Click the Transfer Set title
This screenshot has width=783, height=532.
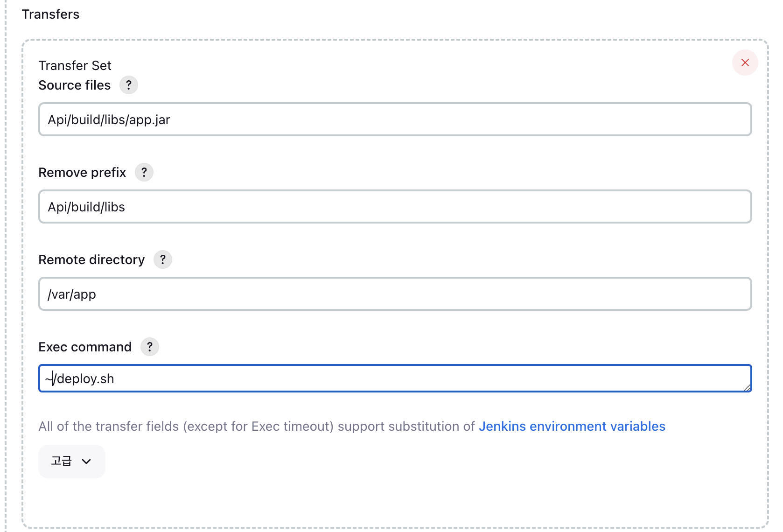(75, 65)
